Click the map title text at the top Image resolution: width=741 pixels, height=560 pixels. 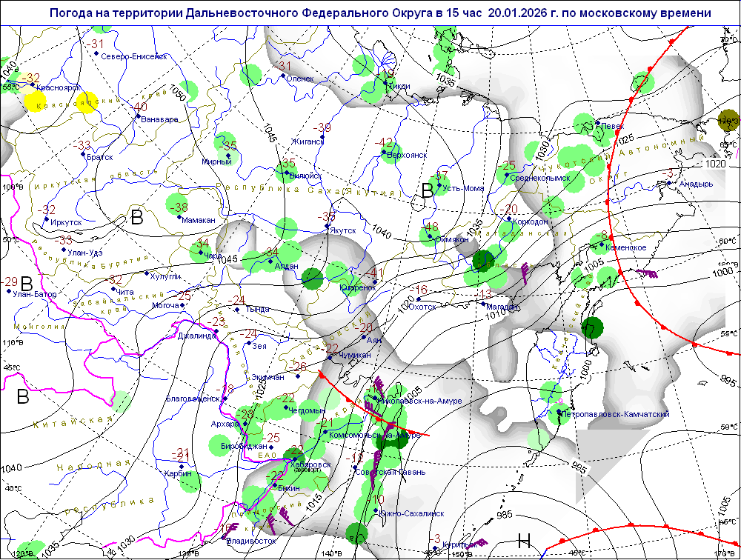click(x=381, y=13)
